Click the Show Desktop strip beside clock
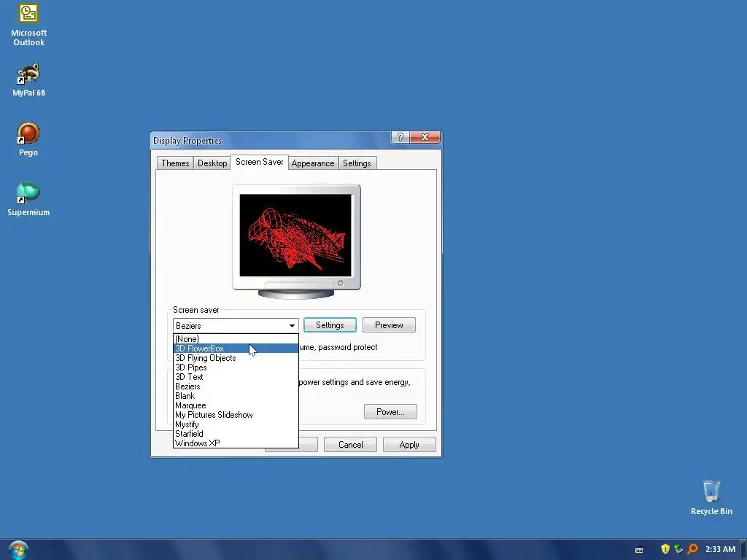This screenshot has width=747, height=560. pyautogui.click(x=743, y=550)
